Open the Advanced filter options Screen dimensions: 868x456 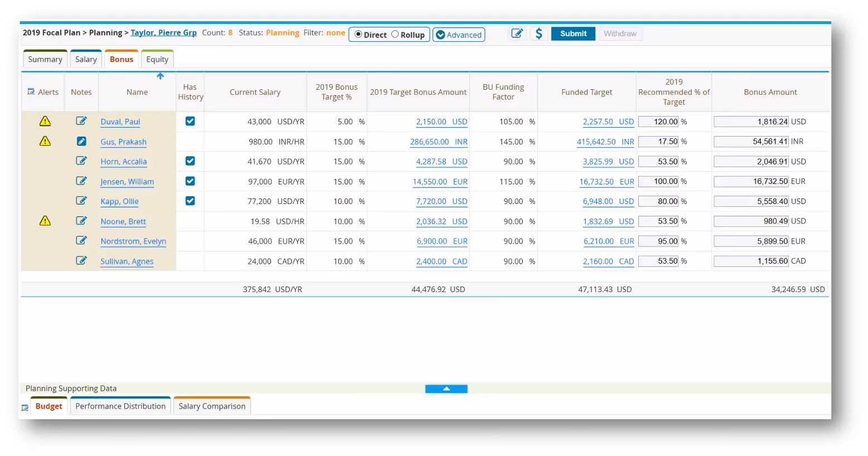pyautogui.click(x=459, y=35)
